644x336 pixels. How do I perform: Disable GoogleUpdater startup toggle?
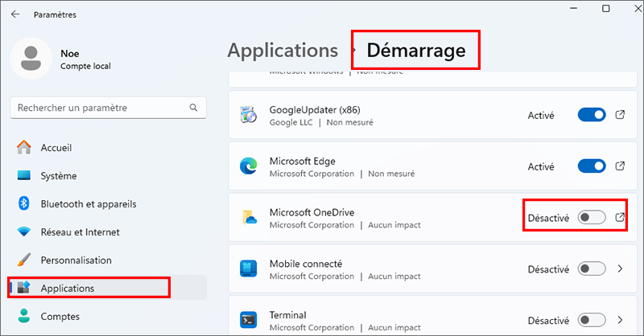[x=592, y=115]
